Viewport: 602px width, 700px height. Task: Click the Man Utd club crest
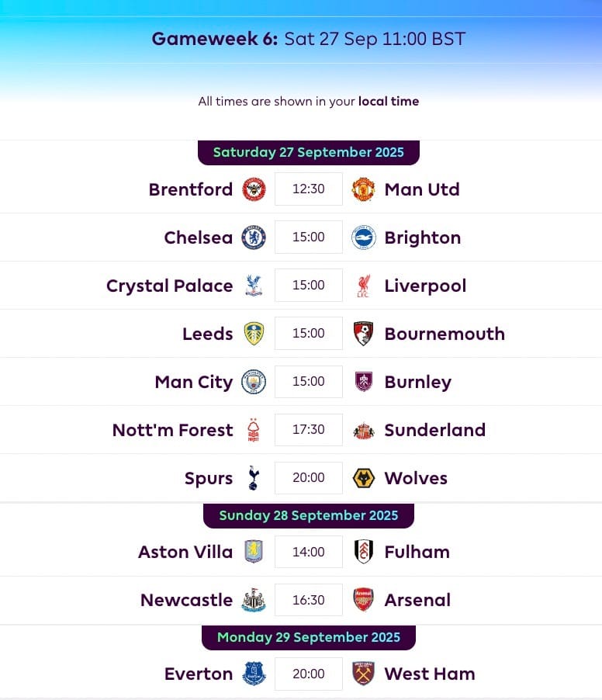coord(363,189)
